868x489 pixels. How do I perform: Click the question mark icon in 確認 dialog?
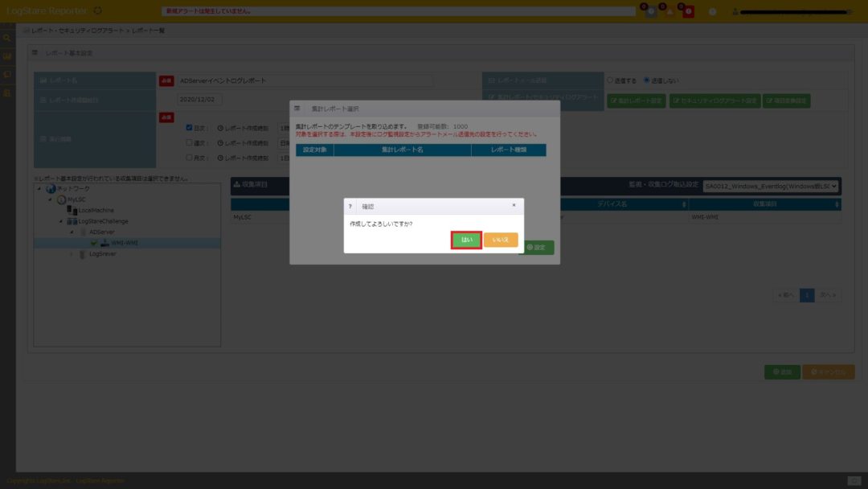pyautogui.click(x=350, y=207)
